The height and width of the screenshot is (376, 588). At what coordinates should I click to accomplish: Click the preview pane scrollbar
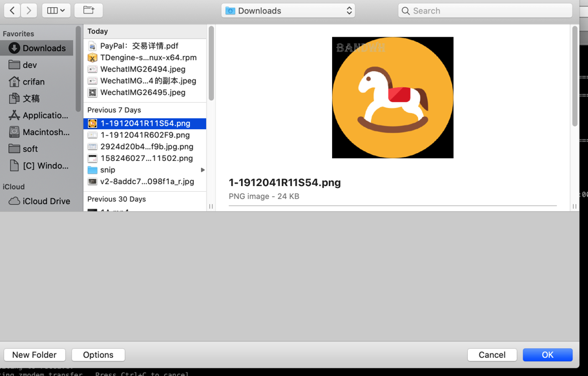575,76
